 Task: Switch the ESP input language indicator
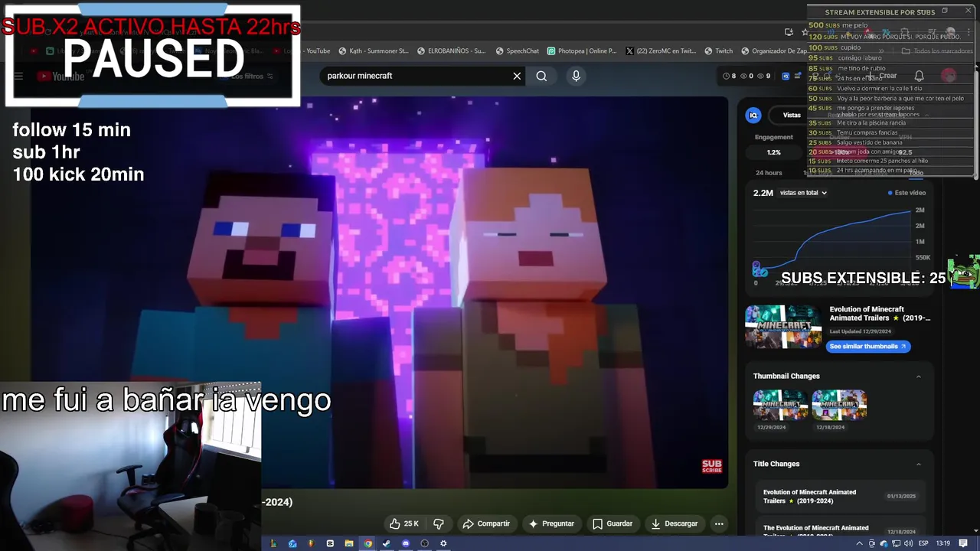(923, 543)
